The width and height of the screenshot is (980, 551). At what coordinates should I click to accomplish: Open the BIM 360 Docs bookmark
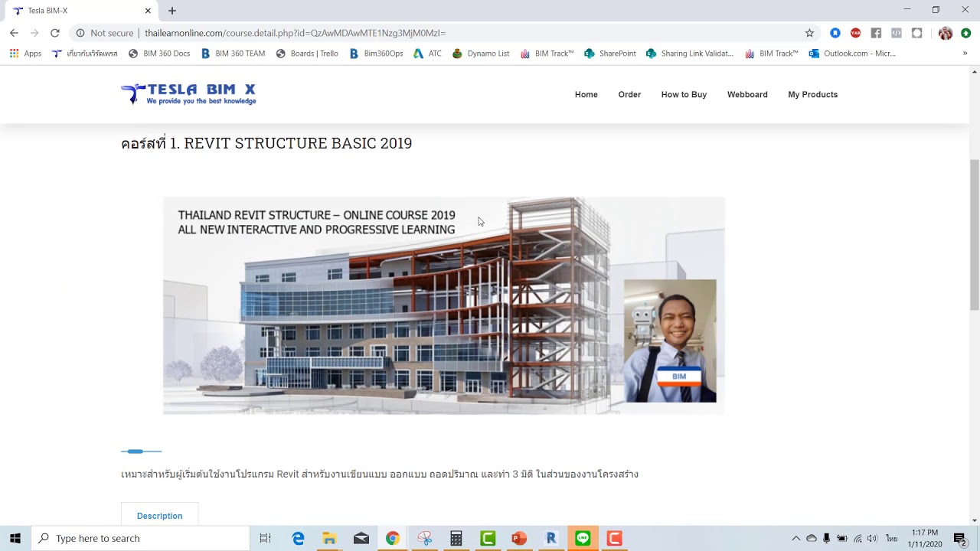(x=159, y=54)
